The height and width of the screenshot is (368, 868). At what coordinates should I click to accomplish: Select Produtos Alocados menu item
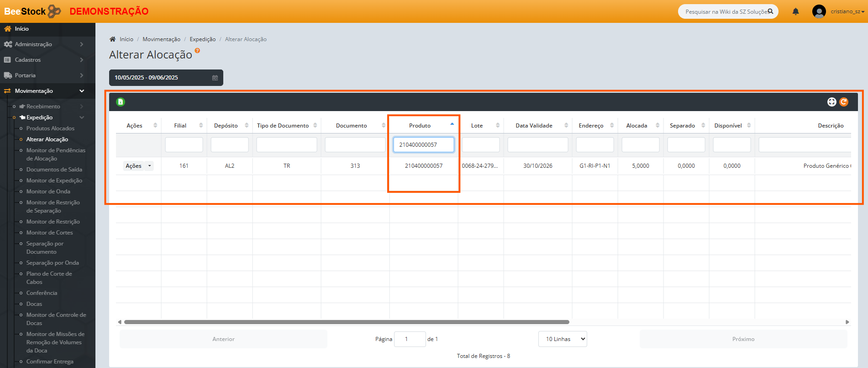(x=50, y=128)
